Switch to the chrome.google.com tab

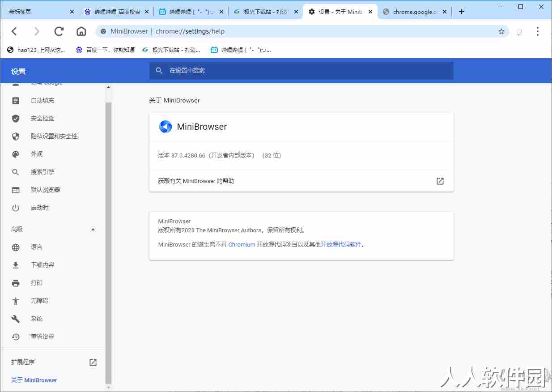(x=415, y=12)
